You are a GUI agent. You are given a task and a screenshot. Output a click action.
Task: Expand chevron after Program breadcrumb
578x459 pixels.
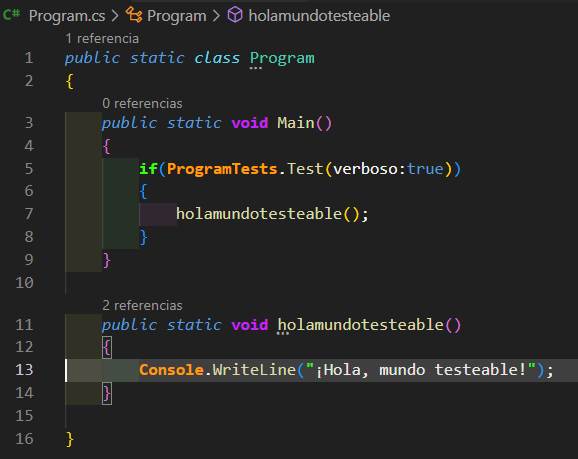point(216,15)
